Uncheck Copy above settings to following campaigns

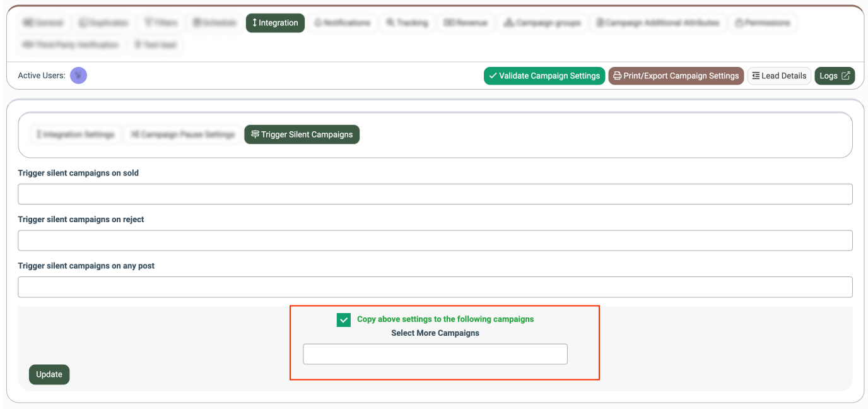click(344, 320)
